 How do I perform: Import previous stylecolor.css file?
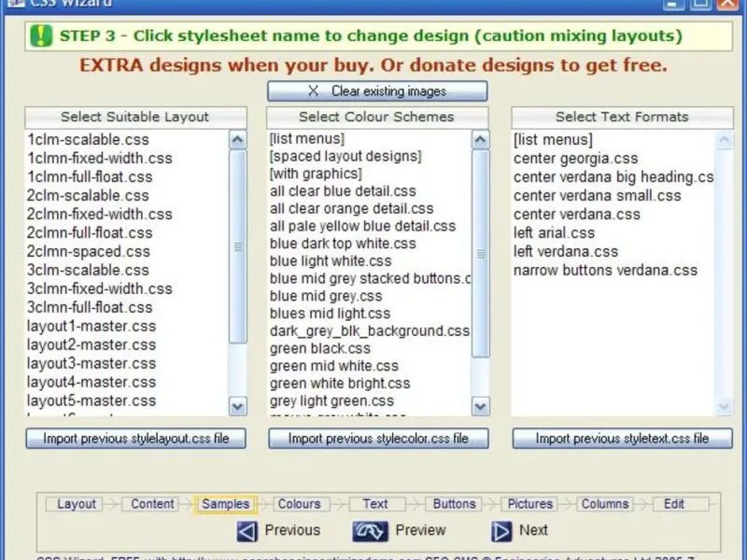[x=378, y=438]
